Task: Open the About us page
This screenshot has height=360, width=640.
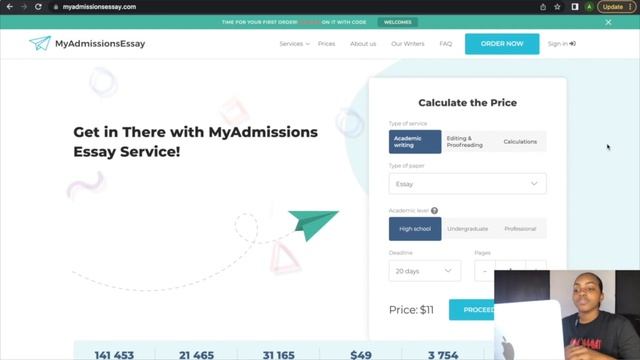Action: [363, 44]
